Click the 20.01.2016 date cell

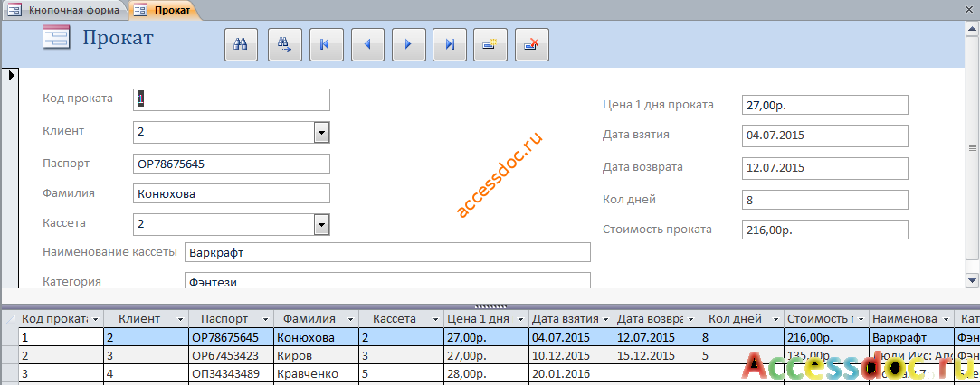click(571, 374)
